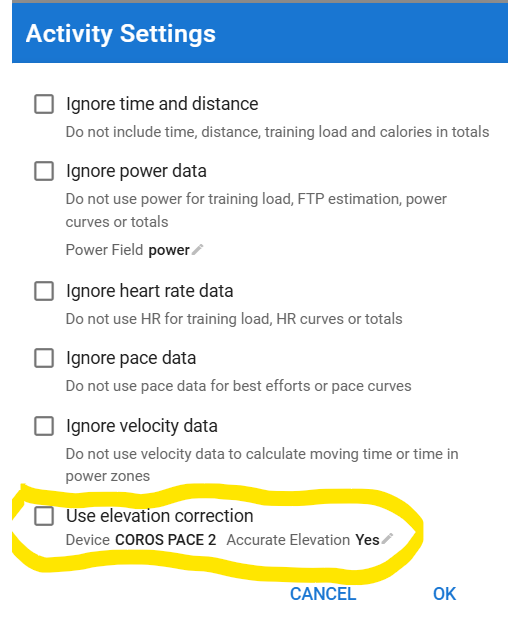Click pencil icon beside Accurate Elevation Yes
Viewport: 508px width, 617px height.
pyautogui.click(x=387, y=539)
